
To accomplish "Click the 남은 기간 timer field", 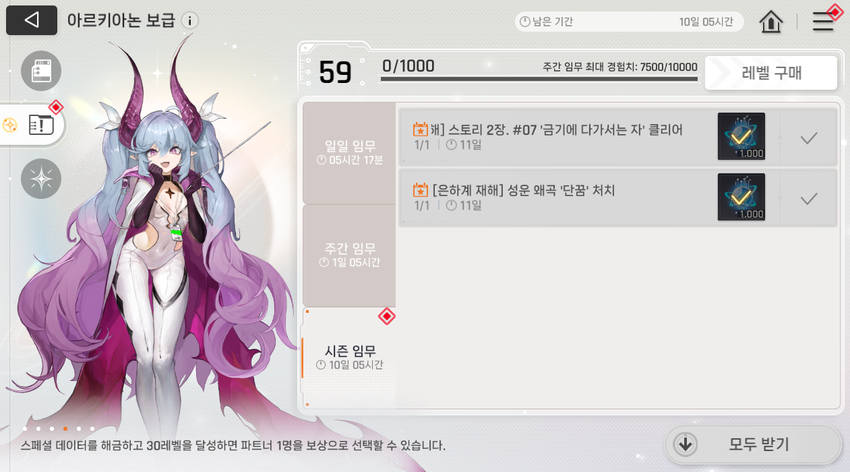I will tap(629, 22).
